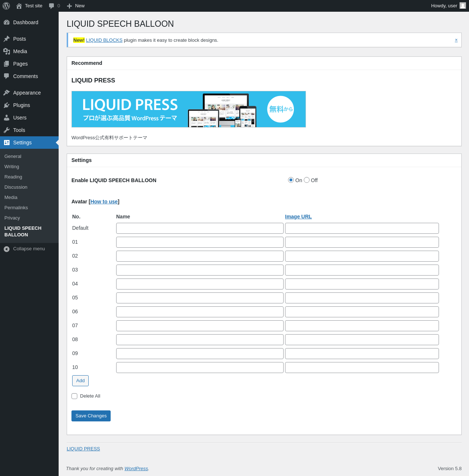The width and height of the screenshot is (469, 476).
Task: Click the Image URL field for avatar 05
Action: [362, 298]
